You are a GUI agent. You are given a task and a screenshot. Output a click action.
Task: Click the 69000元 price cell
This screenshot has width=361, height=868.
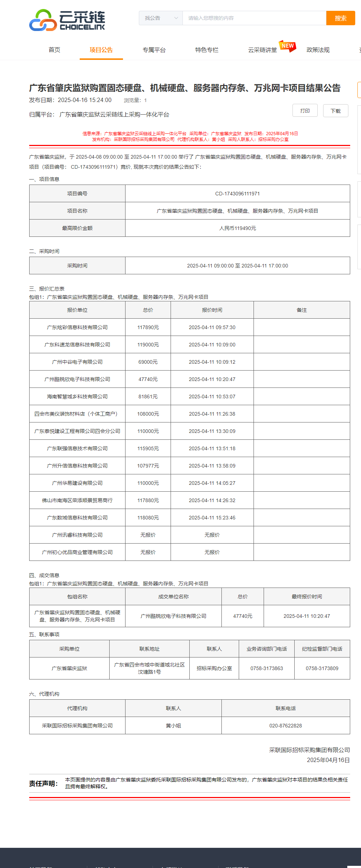(148, 362)
